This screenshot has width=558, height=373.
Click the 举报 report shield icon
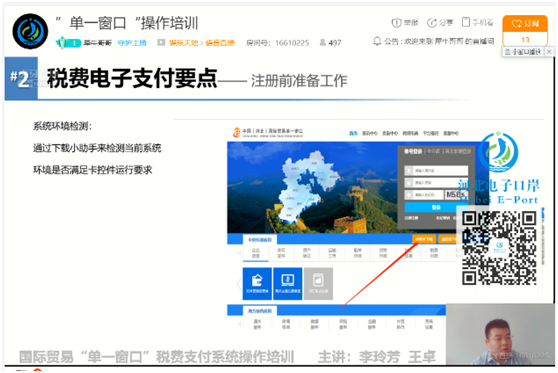click(x=396, y=23)
